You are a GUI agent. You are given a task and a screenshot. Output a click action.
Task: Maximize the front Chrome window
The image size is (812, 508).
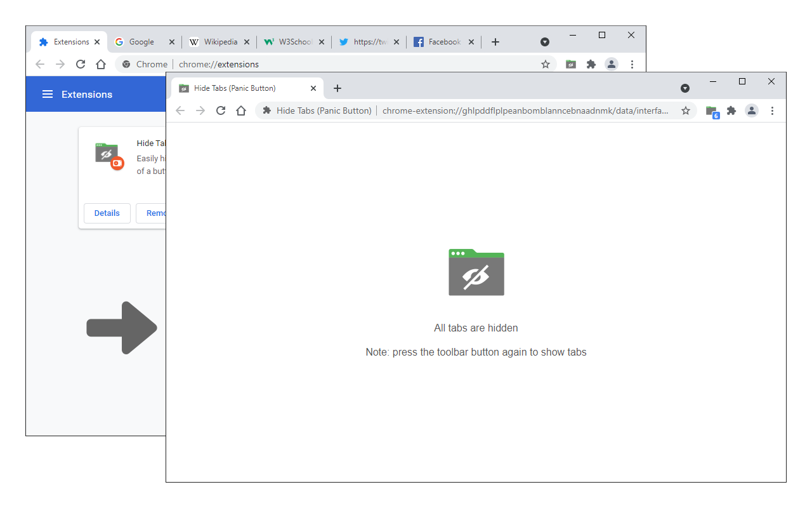pyautogui.click(x=742, y=81)
